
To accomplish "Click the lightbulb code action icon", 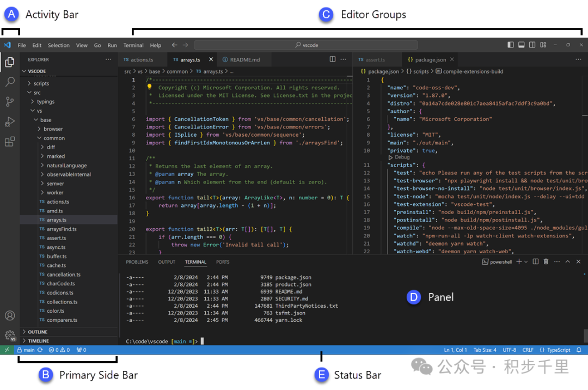I will coord(149,87).
